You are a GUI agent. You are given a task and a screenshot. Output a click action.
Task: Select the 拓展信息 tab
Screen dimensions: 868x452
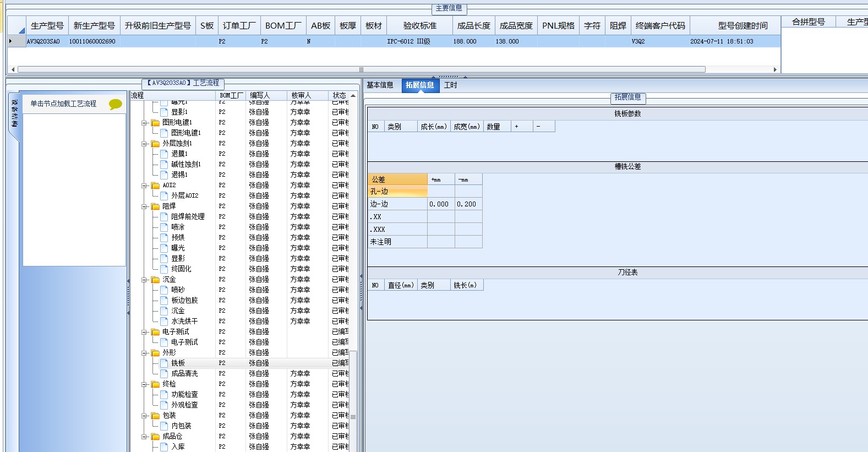[x=420, y=85]
